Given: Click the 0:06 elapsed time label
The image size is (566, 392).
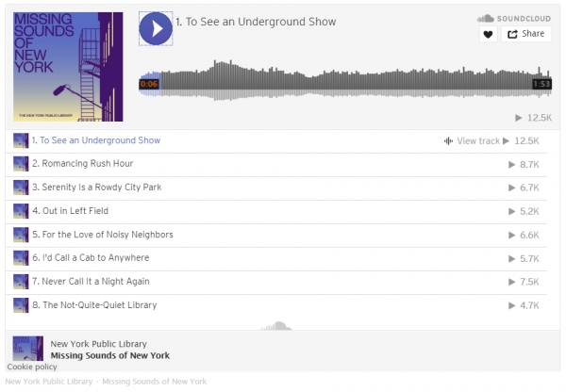Looking at the screenshot, I should [149, 84].
